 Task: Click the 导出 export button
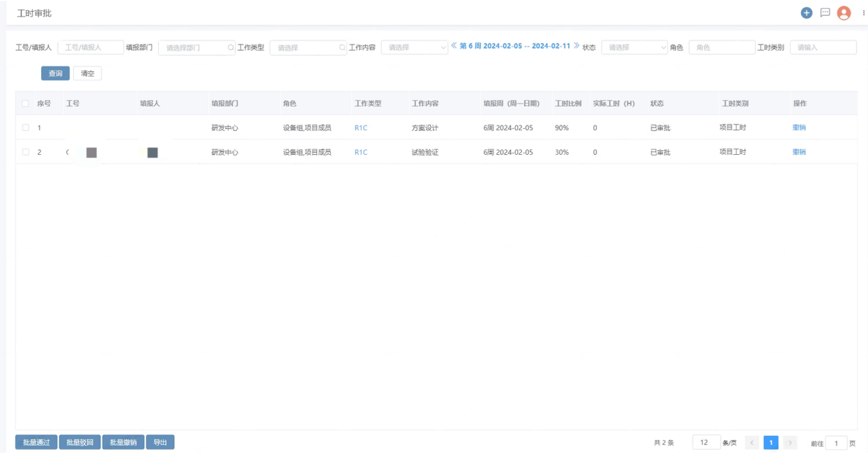[160, 443]
